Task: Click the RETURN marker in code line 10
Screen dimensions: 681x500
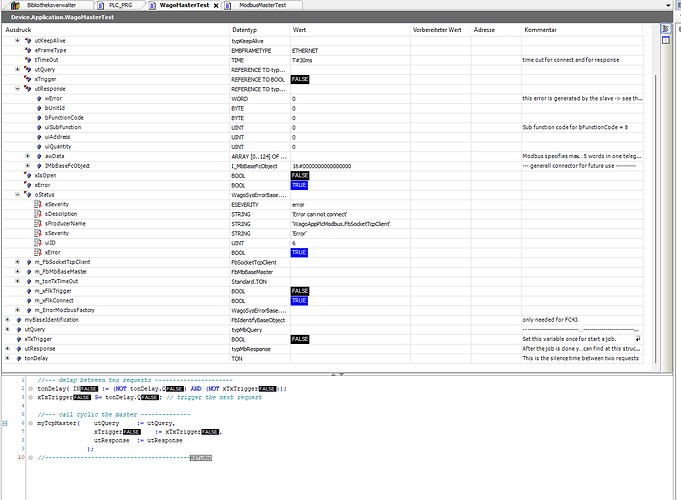Action: pos(201,458)
